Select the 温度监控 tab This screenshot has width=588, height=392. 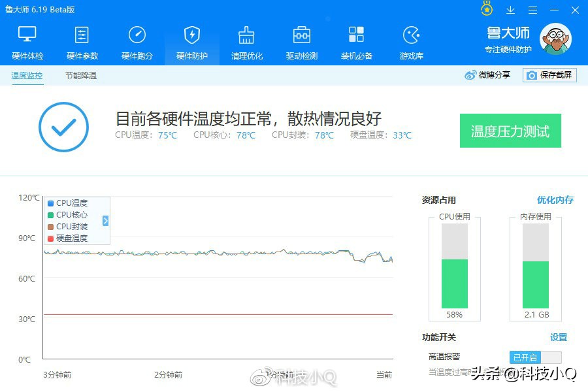(26, 76)
